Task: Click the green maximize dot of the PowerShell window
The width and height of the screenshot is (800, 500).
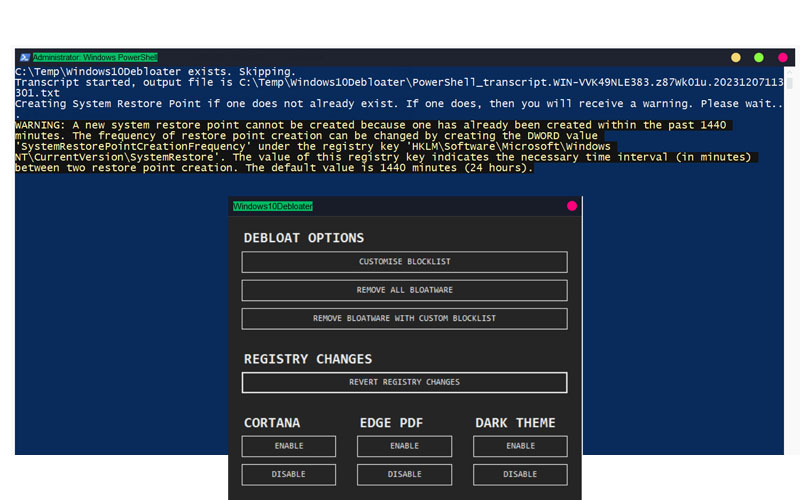Action: coord(759,58)
